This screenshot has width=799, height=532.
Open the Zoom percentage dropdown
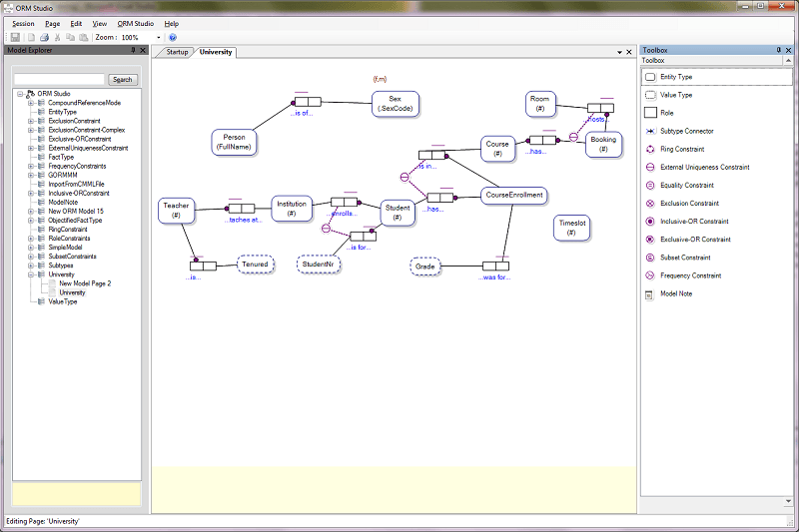(158, 37)
